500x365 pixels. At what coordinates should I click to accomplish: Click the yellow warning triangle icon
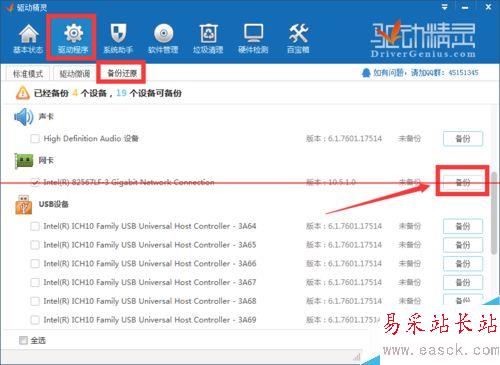click(x=22, y=93)
